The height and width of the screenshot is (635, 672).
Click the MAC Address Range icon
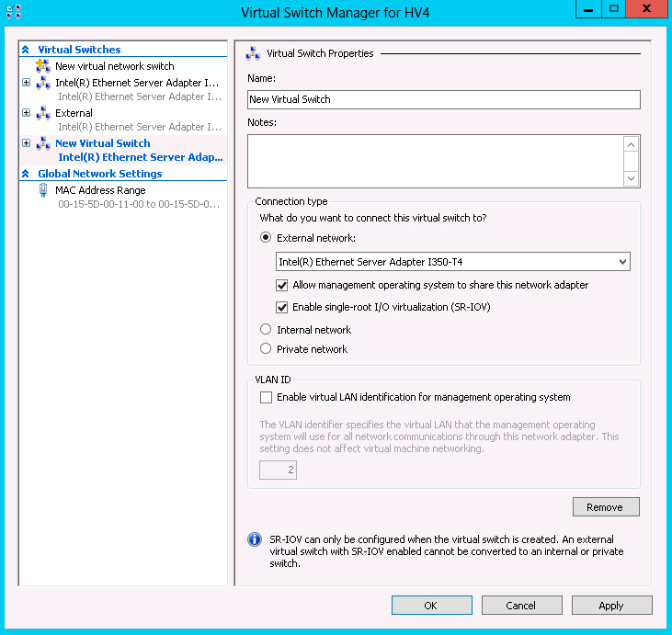43,190
